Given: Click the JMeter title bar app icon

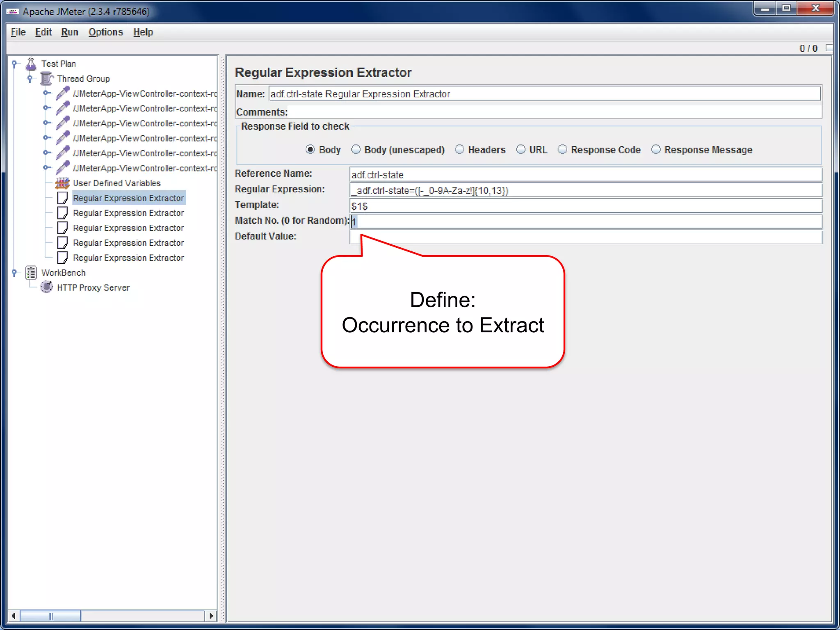Looking at the screenshot, I should point(12,11).
